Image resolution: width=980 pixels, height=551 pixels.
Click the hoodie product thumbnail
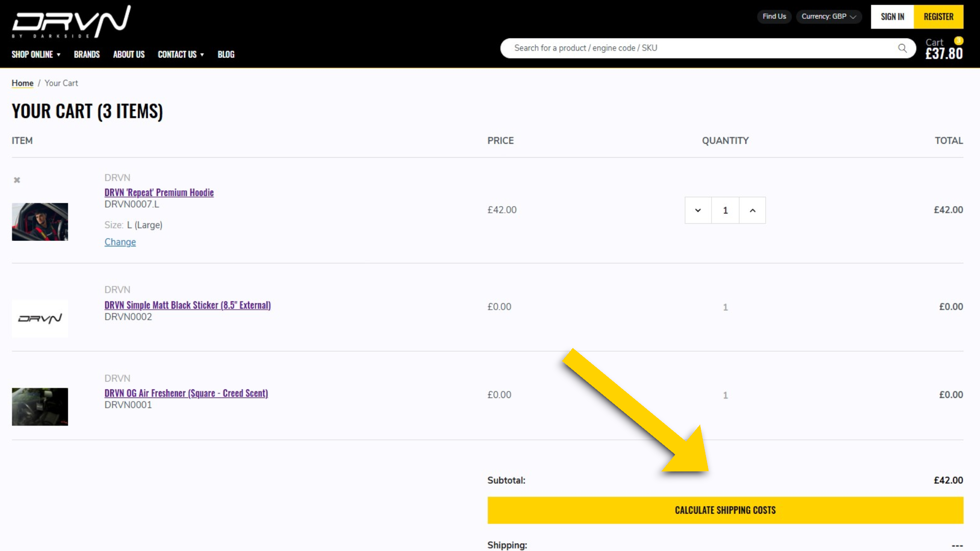(x=40, y=222)
